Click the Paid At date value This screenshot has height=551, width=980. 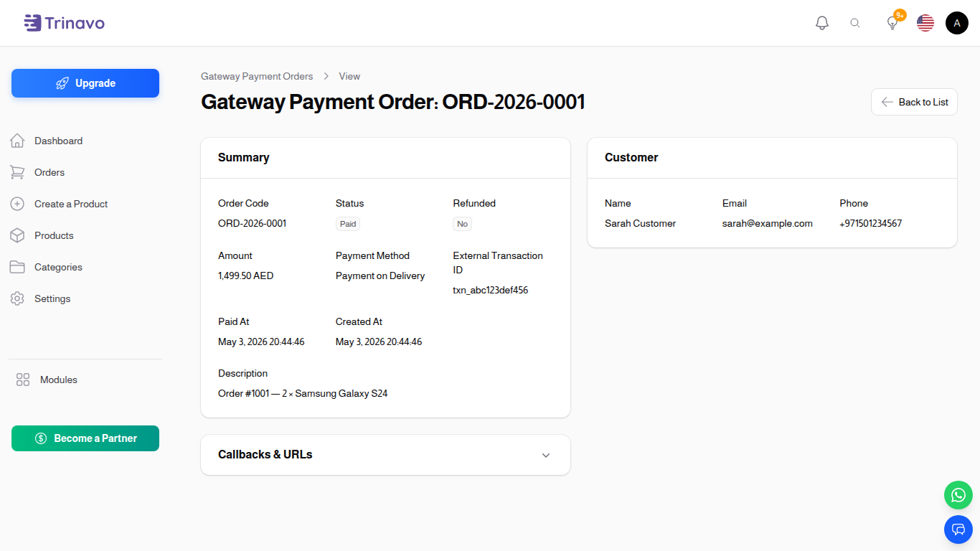pos(261,342)
